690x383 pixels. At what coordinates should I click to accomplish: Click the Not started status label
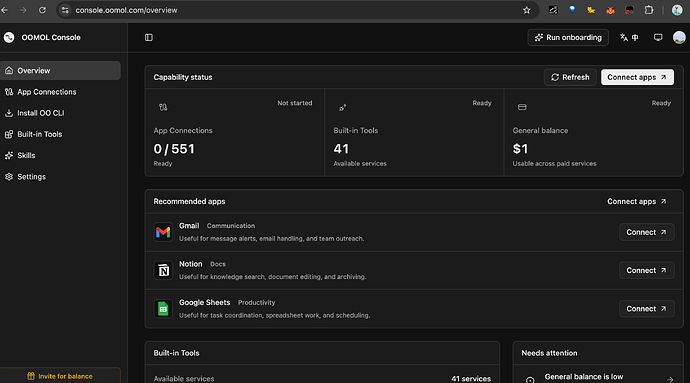(294, 103)
